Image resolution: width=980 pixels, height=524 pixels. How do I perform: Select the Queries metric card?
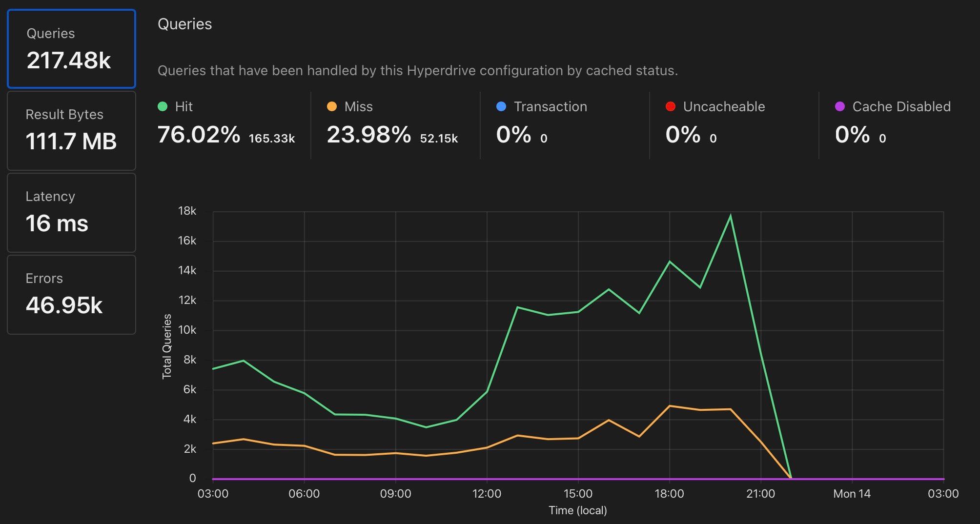click(71, 49)
